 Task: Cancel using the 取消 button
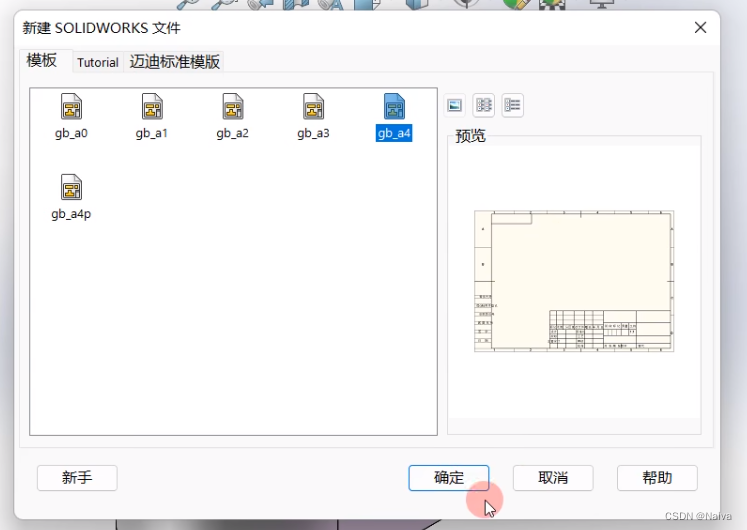(x=553, y=478)
